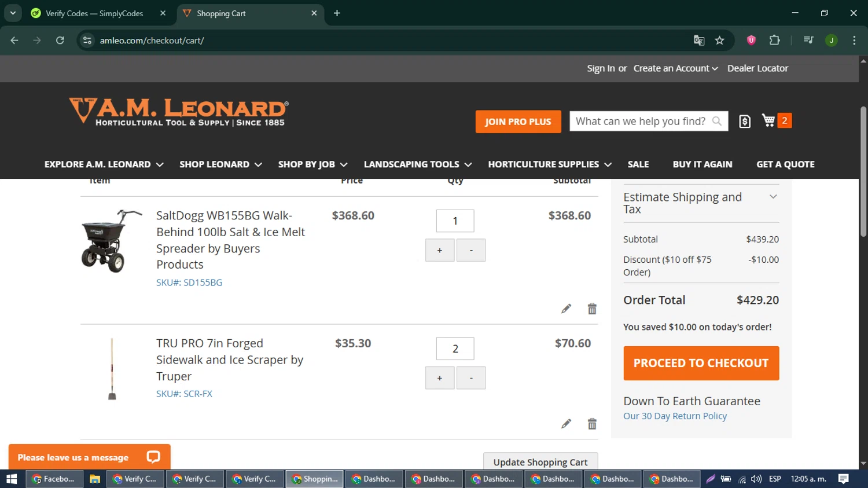Click the search magnifier icon
Image resolution: width=868 pixels, height=488 pixels.
(717, 121)
